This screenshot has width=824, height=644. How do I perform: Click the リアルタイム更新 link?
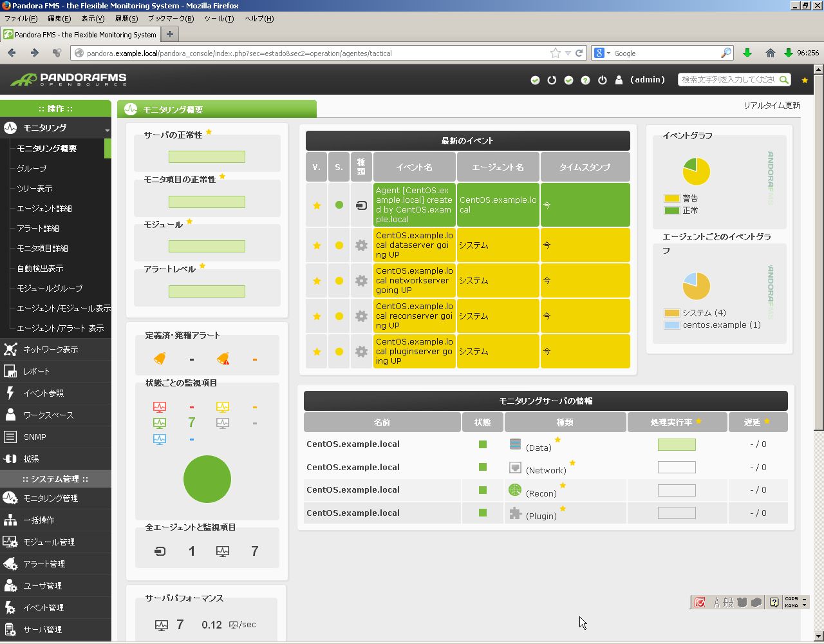[x=772, y=106]
